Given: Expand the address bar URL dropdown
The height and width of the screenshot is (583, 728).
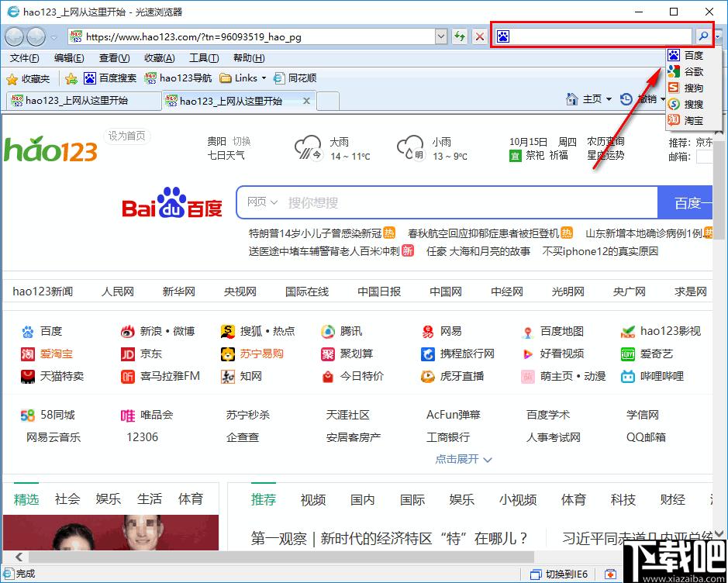Looking at the screenshot, I should 441,36.
